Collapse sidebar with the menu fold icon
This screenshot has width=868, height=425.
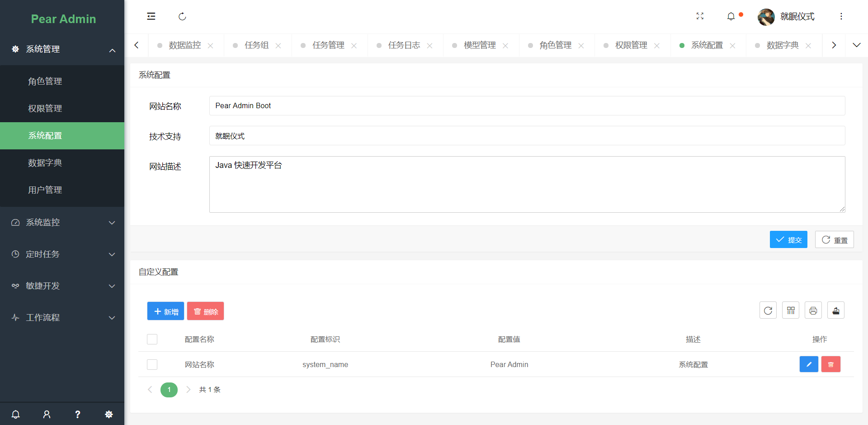tap(151, 16)
